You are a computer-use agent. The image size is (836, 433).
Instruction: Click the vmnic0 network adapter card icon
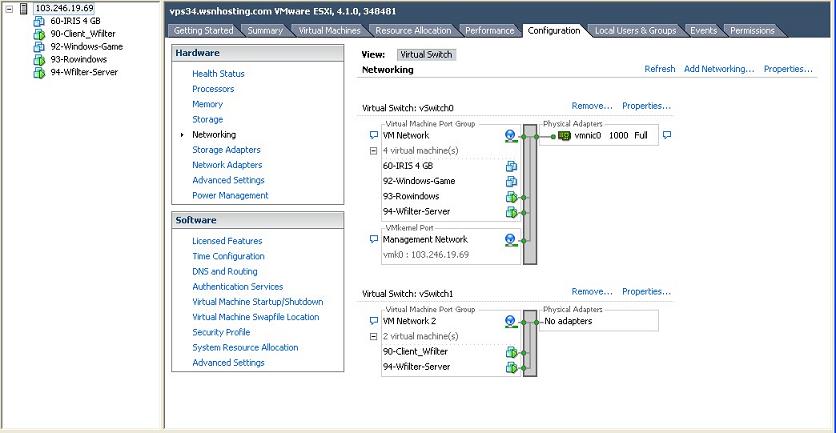click(x=564, y=136)
